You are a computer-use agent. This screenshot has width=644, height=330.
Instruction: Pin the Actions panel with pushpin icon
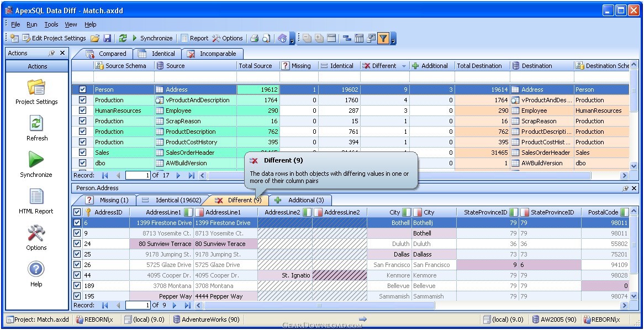click(x=52, y=53)
